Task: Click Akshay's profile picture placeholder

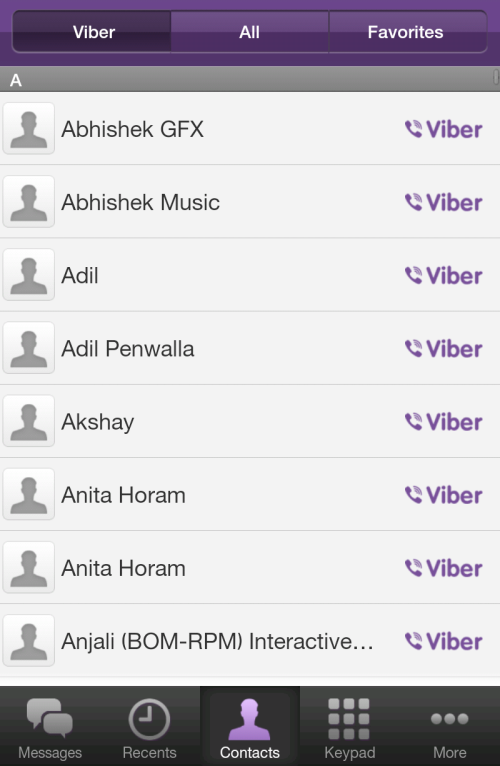Action: [29, 421]
